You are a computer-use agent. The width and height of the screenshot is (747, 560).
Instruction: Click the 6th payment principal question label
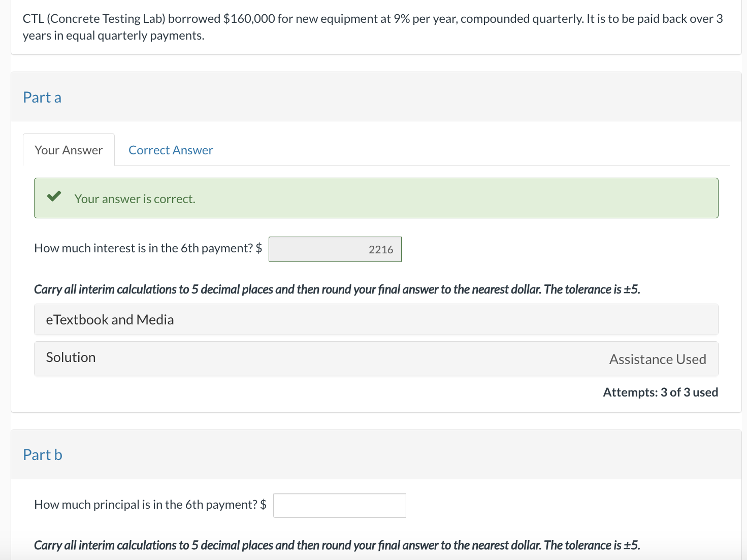[146, 505]
